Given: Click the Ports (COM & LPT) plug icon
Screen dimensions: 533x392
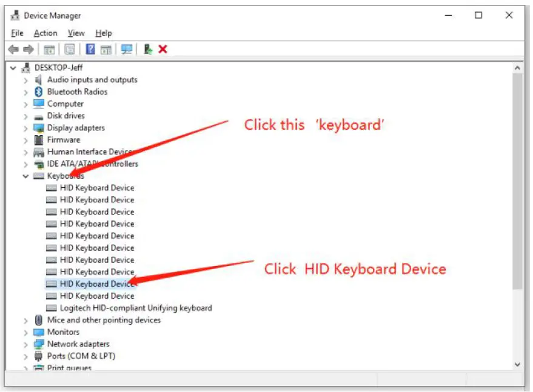Looking at the screenshot, I should (x=38, y=356).
